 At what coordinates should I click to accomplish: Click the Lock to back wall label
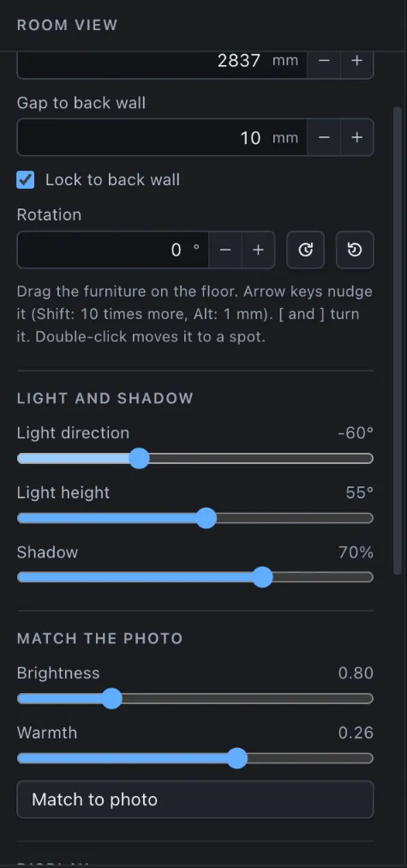(113, 180)
